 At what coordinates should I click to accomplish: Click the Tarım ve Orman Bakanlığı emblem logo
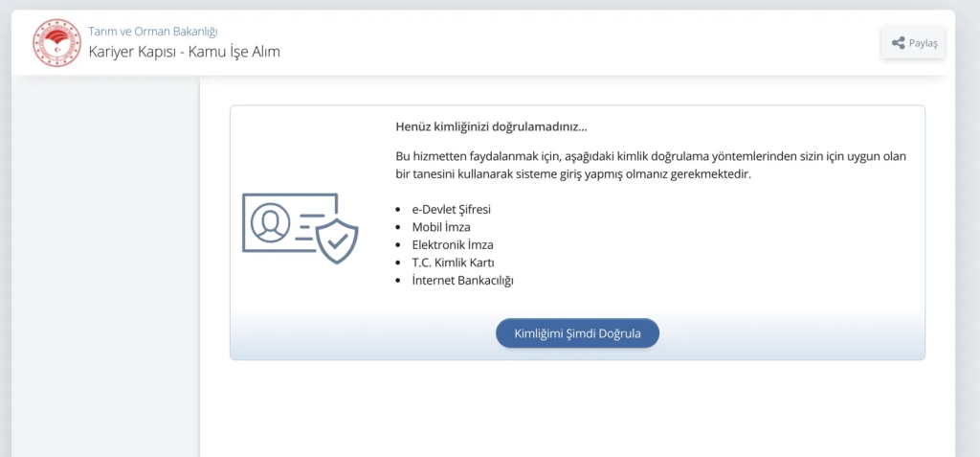click(56, 42)
